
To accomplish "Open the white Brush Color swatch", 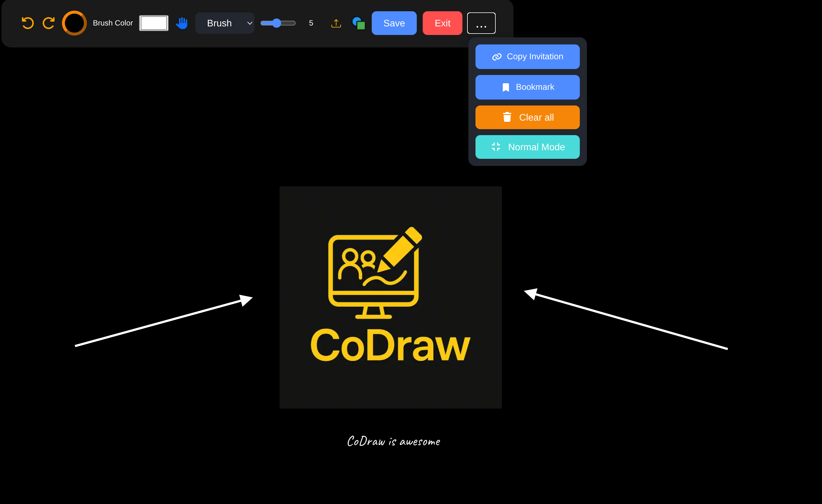I will (154, 23).
